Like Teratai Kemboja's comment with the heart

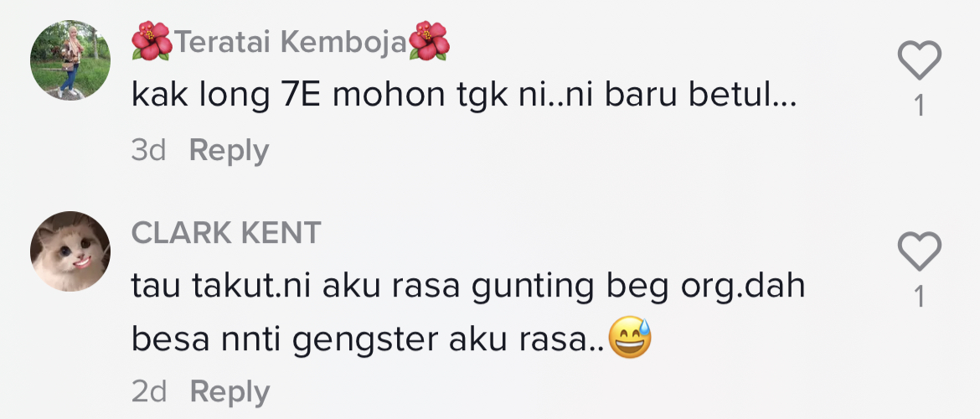pyautogui.click(x=919, y=61)
